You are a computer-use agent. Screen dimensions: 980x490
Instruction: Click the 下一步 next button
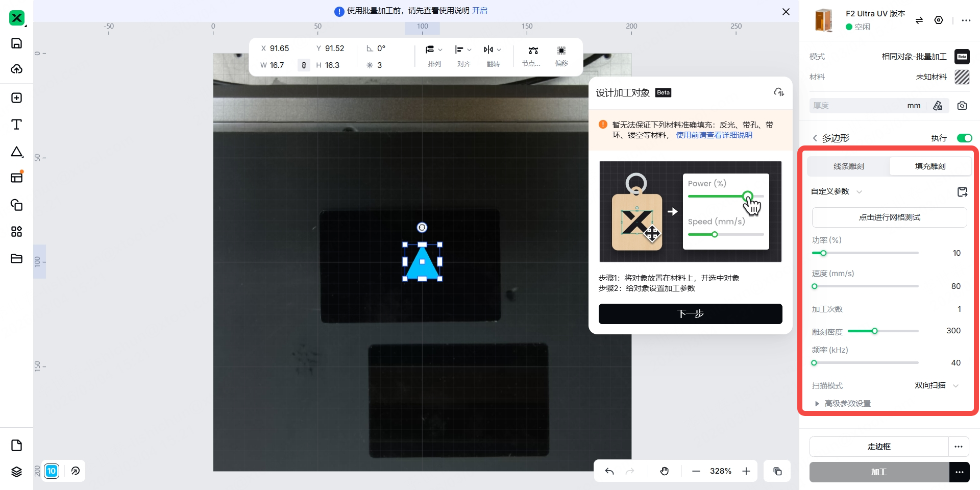[x=690, y=314]
